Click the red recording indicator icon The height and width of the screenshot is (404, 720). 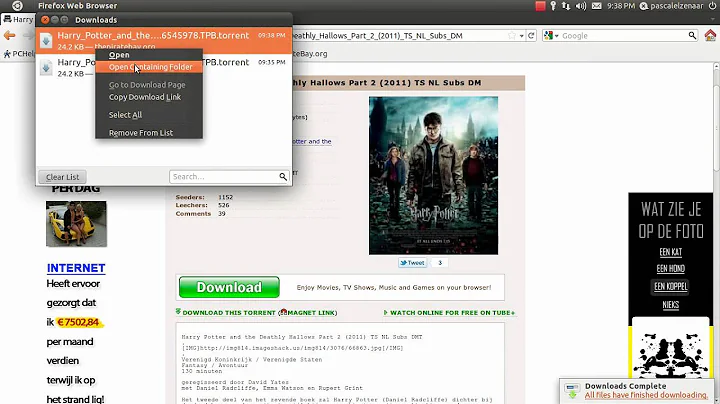(x=540, y=6)
